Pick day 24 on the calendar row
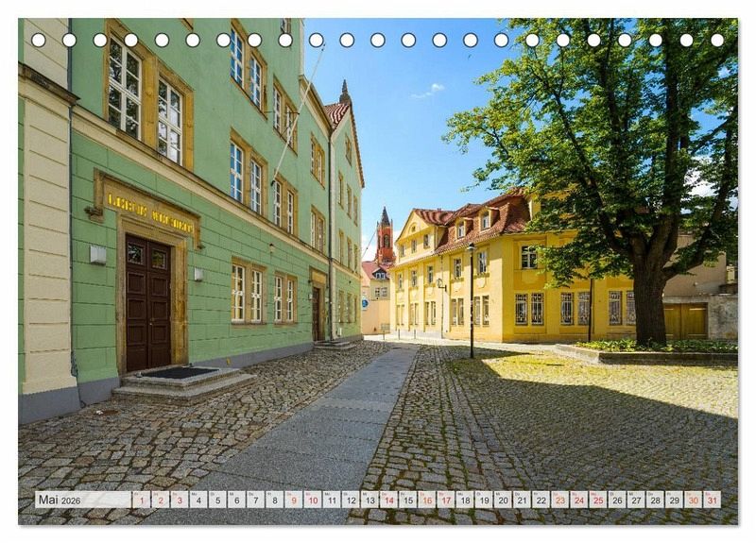This screenshot has width=756, height=543. click(x=578, y=500)
